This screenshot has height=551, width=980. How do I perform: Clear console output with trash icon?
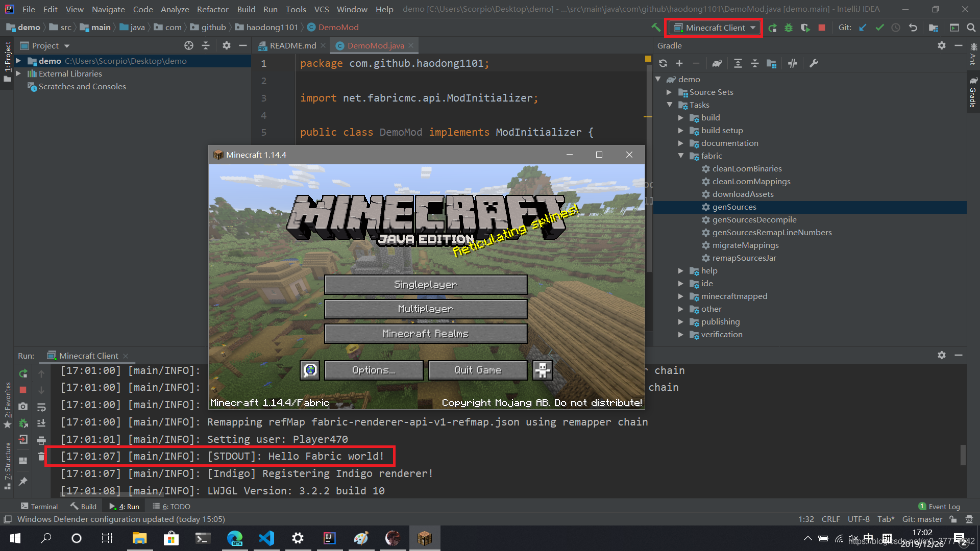pyautogui.click(x=41, y=457)
